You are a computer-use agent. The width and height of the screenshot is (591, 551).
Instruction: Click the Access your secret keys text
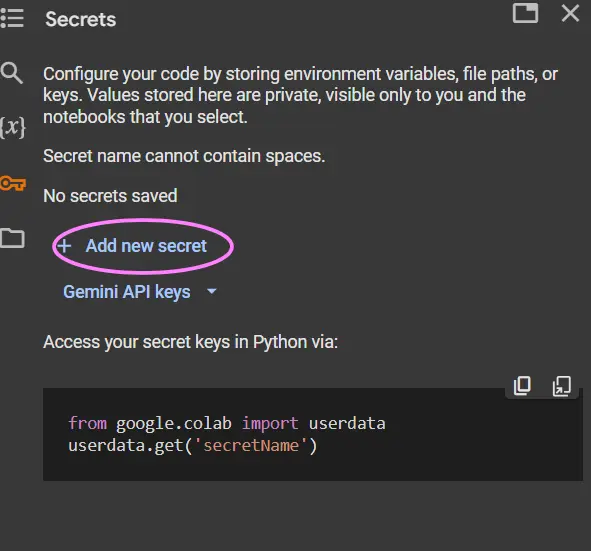[x=191, y=342]
